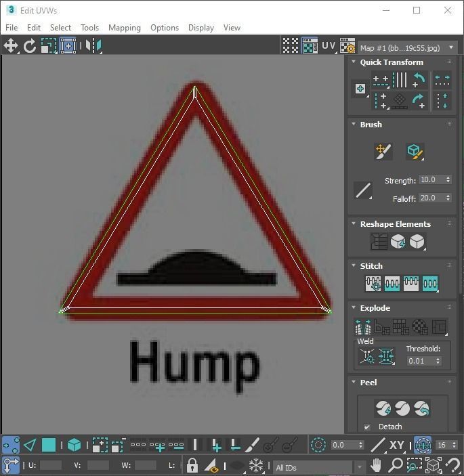The image size is (464, 476).
Task: Click Rotate -90 around pivot icon
Action: [419, 81]
